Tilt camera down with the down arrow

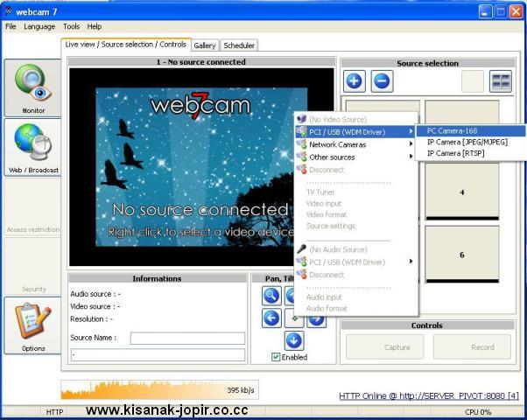[294, 340]
